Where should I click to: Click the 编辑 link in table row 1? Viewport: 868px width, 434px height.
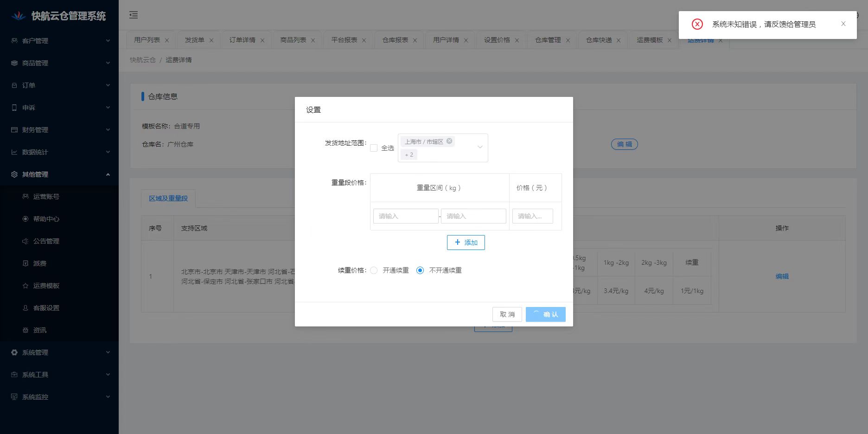click(x=782, y=276)
